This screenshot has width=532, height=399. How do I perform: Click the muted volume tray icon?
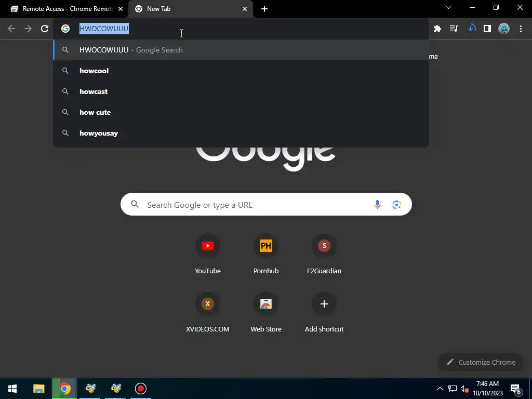464,389
